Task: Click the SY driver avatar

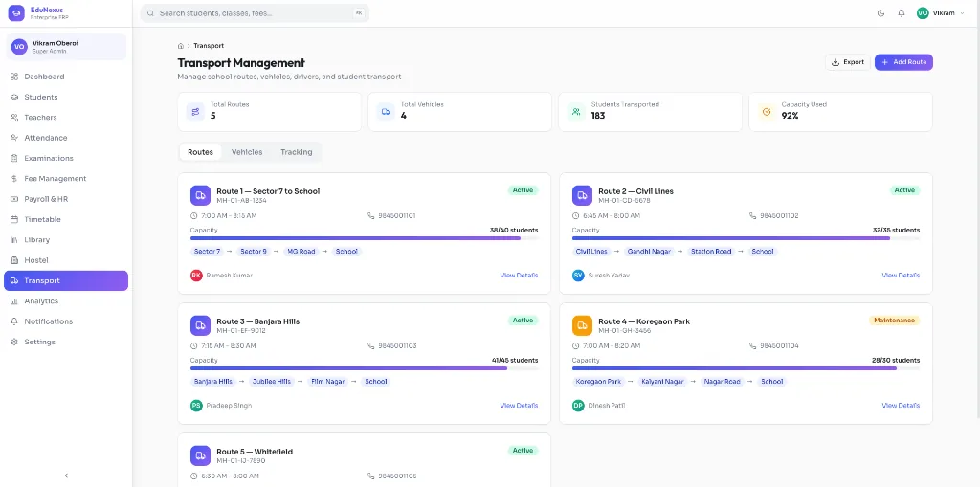Action: [578, 275]
